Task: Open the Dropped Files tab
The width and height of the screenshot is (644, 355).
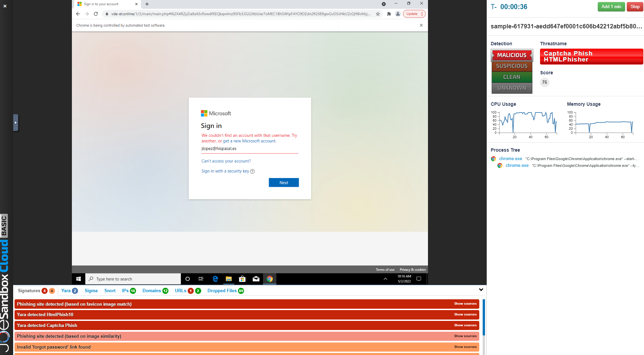Action: click(225, 291)
